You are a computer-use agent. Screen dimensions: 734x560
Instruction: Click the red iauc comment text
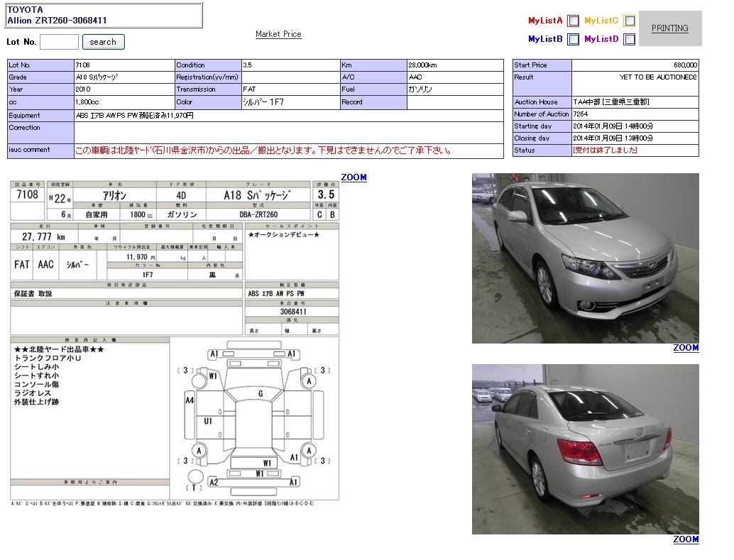(263, 150)
